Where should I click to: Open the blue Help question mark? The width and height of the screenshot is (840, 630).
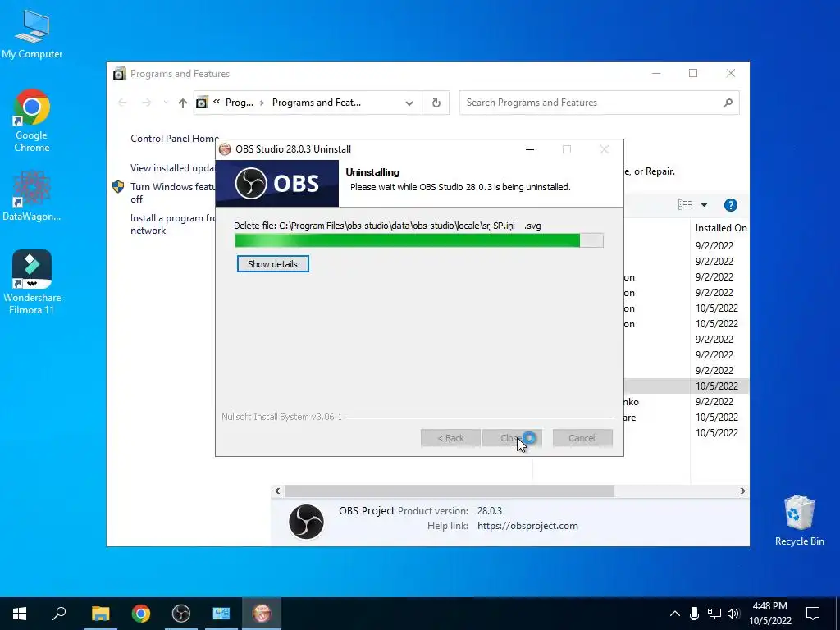[731, 204]
